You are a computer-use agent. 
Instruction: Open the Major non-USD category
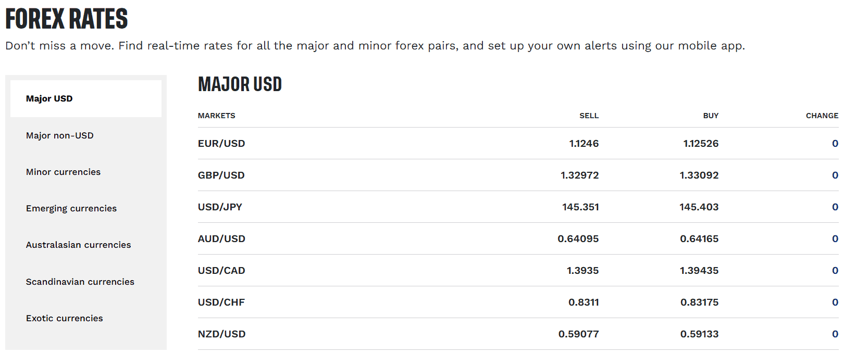click(x=60, y=135)
